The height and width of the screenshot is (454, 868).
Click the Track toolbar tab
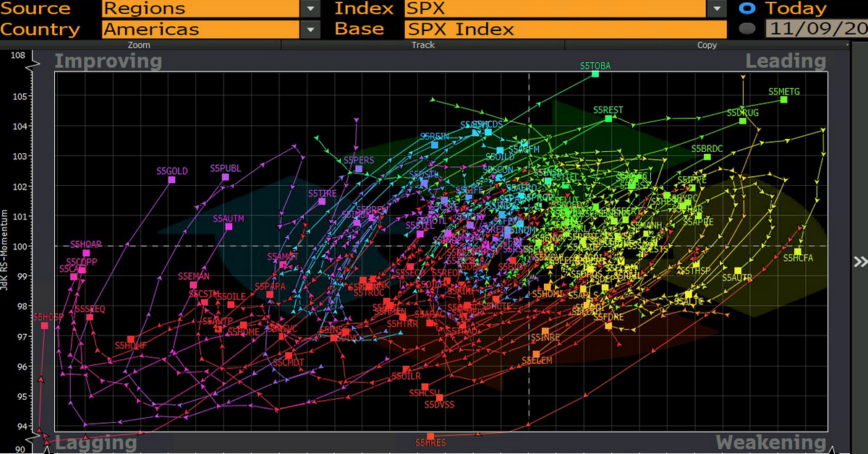coord(423,45)
